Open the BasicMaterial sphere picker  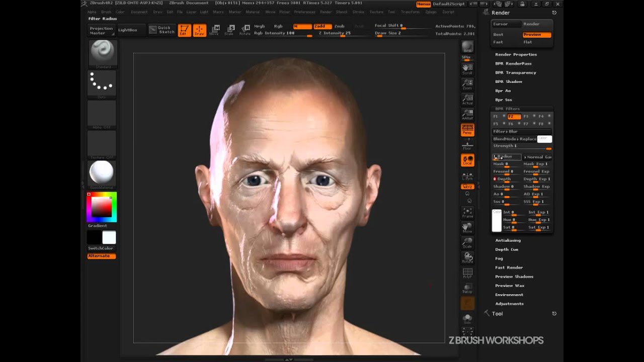click(x=103, y=174)
